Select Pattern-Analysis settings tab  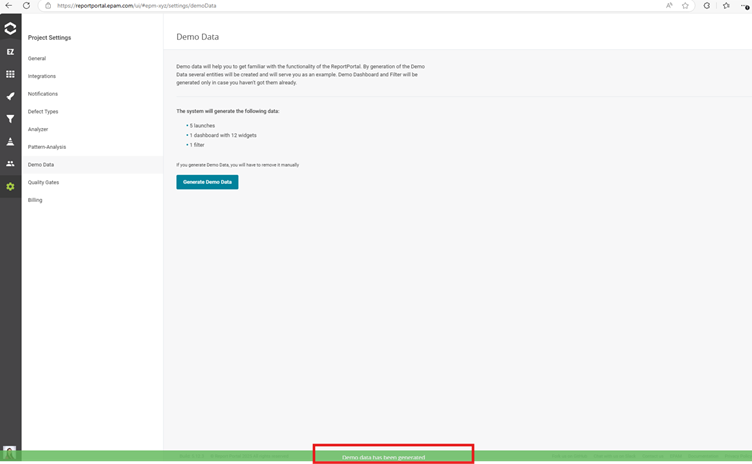47,147
